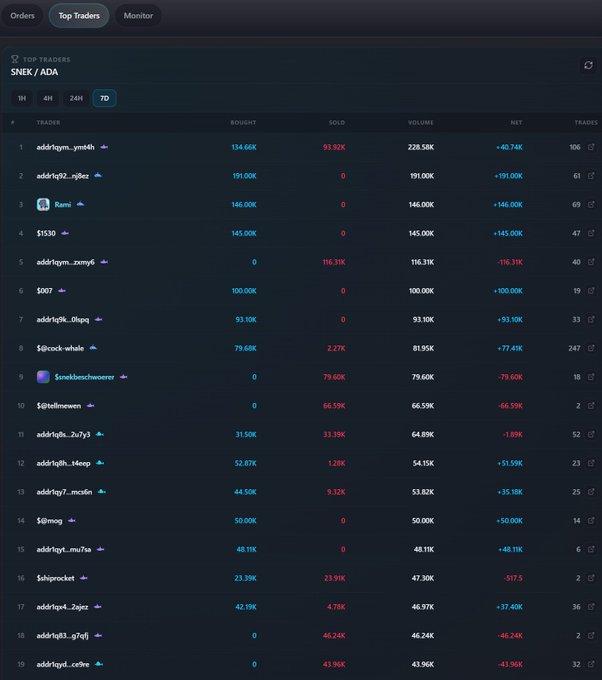Open external link for addr1q92...nj8ez row
This screenshot has width=602, height=680.
591,176
